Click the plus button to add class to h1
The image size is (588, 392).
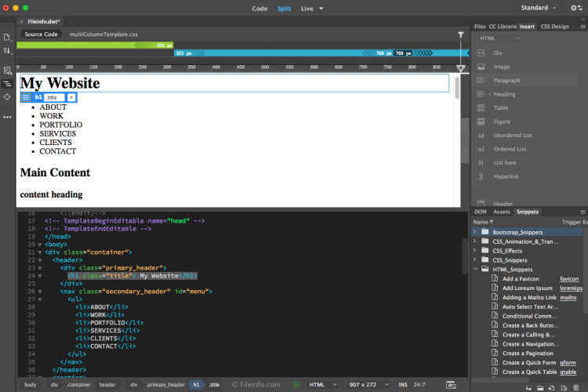(x=71, y=97)
